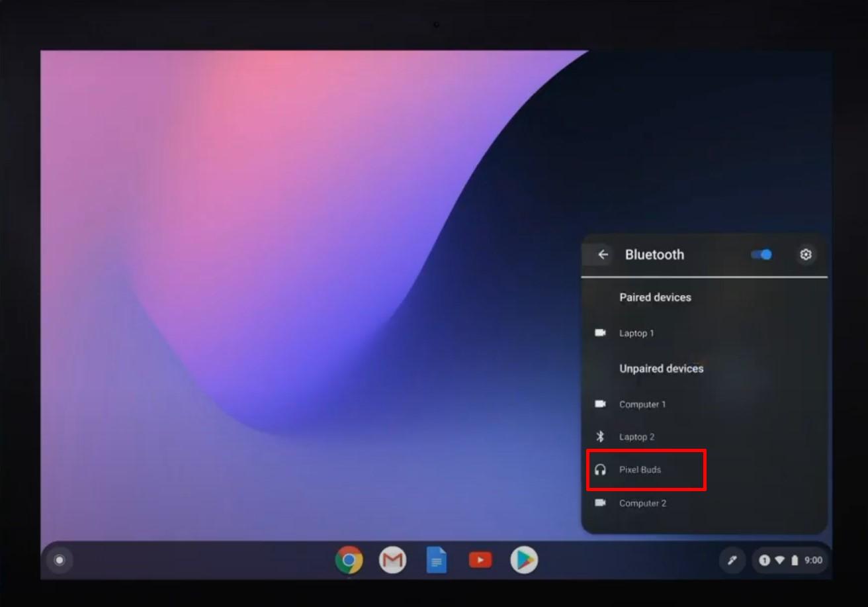Click the headphones icon beside Pixel Buds
The image size is (868, 607).
click(x=600, y=469)
